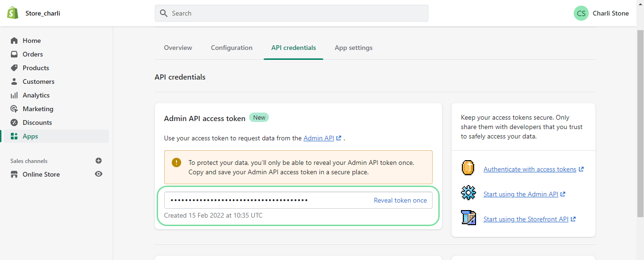This screenshot has height=260, width=644.
Task: Click Reveal token once
Action: click(400, 200)
